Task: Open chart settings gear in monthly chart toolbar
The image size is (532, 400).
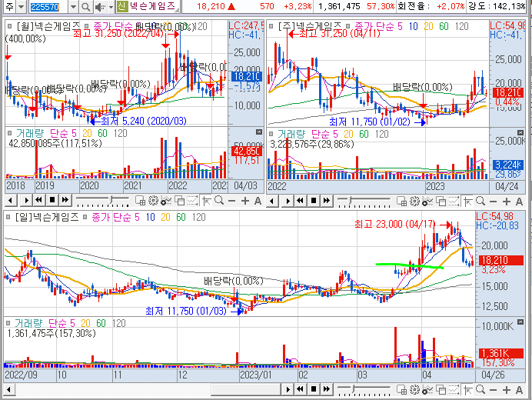Action: point(153,201)
